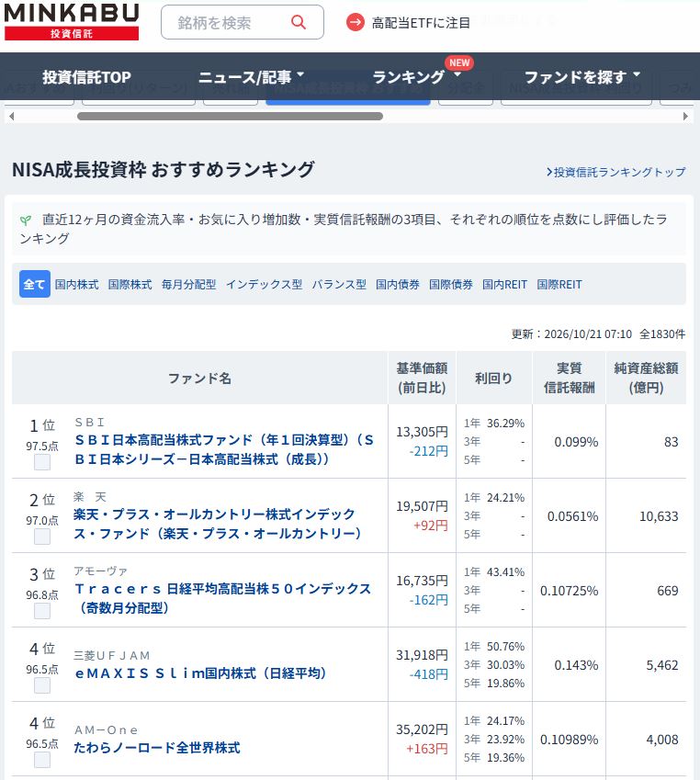Expand the ファンドを探す menu

click(582, 77)
